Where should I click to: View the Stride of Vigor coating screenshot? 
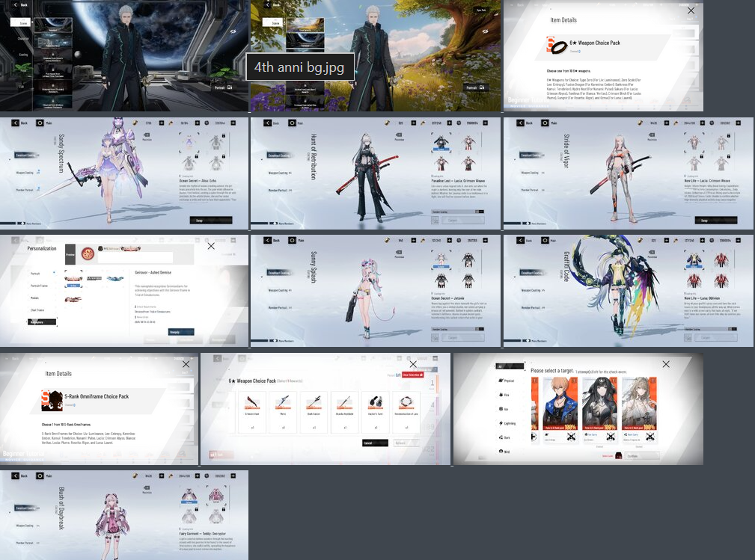(629, 173)
